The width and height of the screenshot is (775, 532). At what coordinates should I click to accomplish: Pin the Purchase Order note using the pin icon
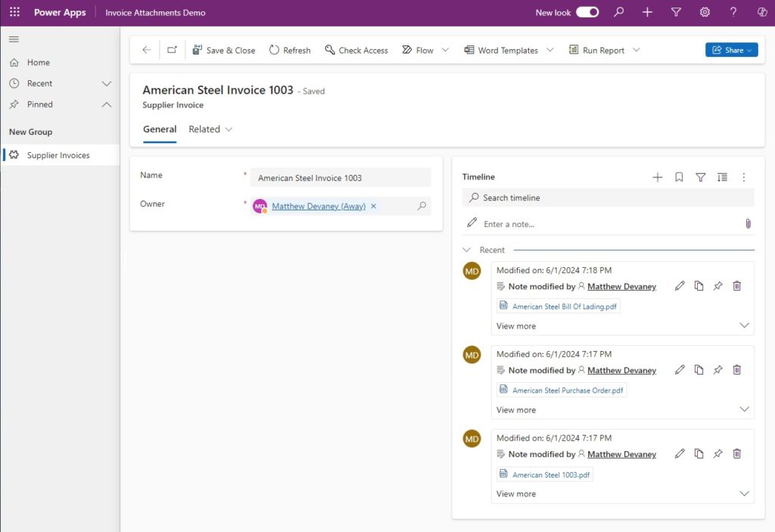tap(717, 369)
